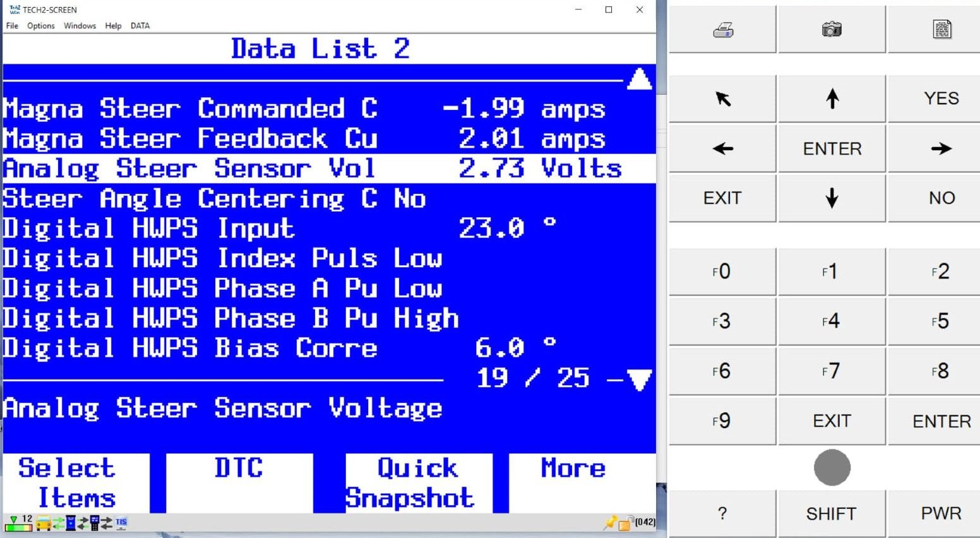
Task: Toggle the SHIFT key
Action: pos(832,513)
